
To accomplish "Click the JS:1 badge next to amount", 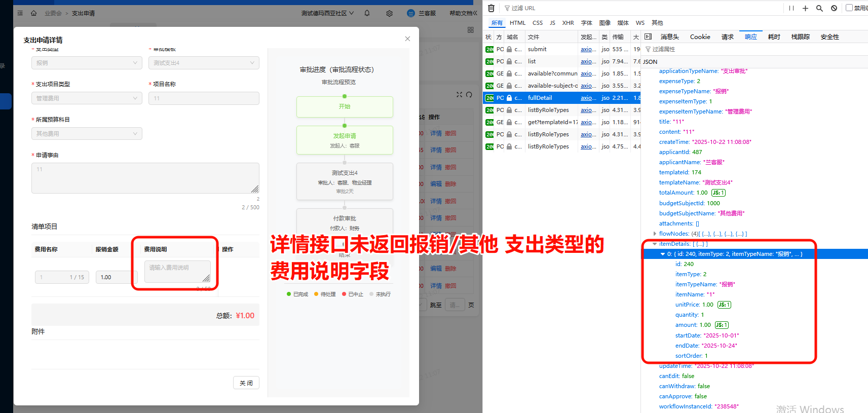I will coord(722,325).
